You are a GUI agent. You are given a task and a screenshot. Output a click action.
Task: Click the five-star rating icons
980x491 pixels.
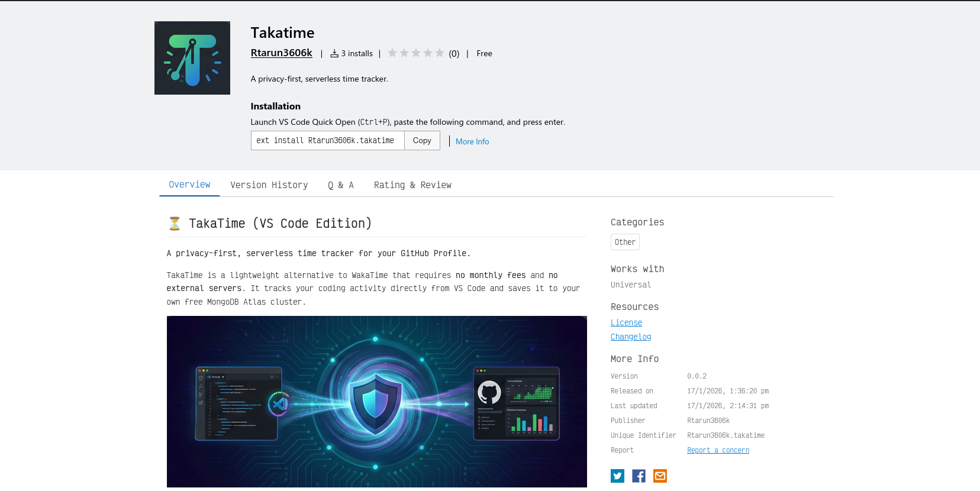(x=416, y=53)
